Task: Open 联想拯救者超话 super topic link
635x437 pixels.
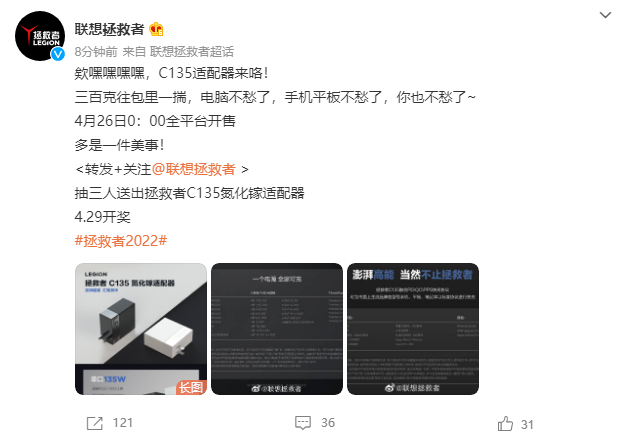Action: click(x=192, y=51)
